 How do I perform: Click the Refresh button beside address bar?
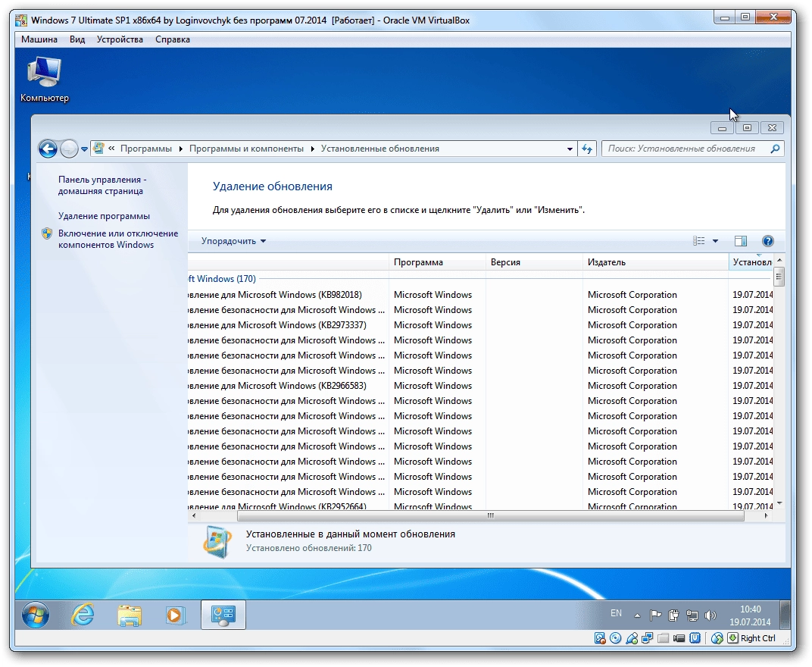[x=587, y=149]
